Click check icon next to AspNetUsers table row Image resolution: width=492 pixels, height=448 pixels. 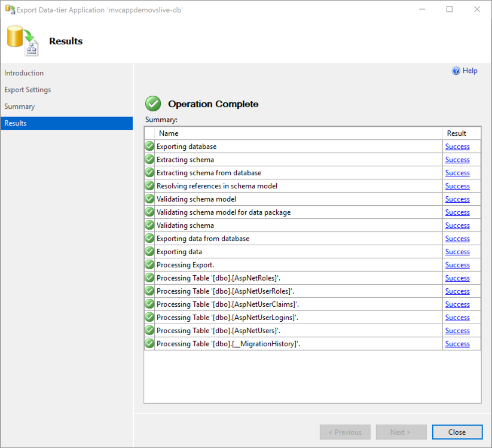[x=149, y=331]
